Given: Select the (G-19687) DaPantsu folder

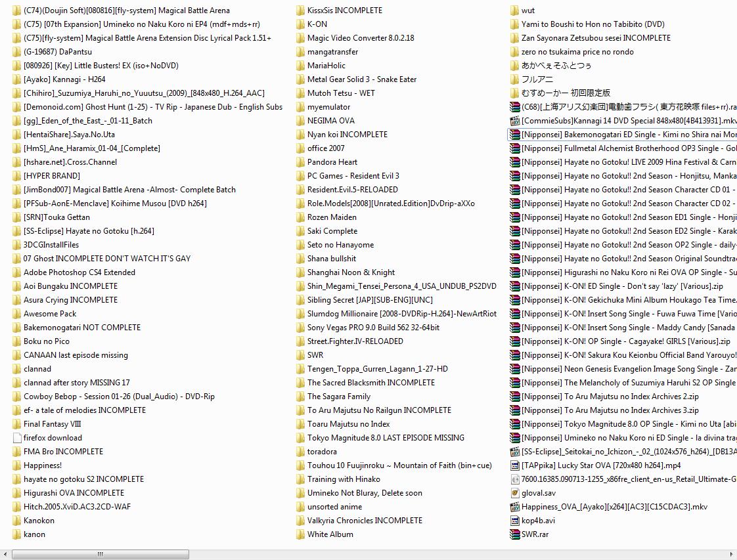Looking at the screenshot, I should tap(58, 52).
